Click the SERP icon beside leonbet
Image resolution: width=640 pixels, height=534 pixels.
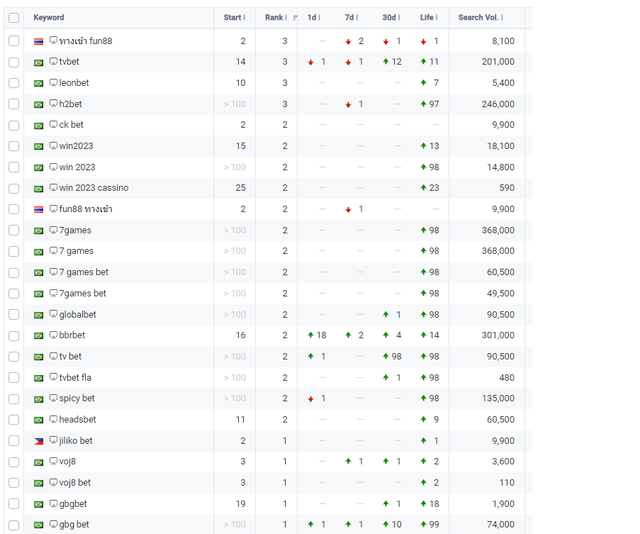53,82
